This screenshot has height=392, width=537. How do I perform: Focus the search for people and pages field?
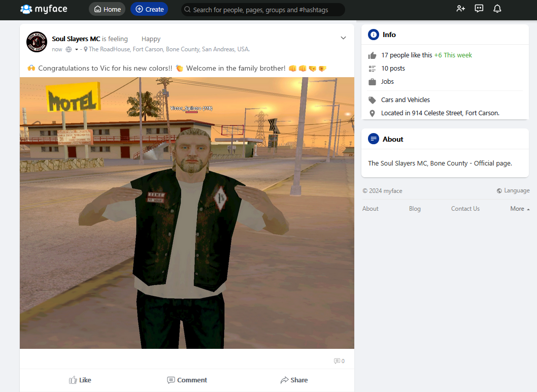click(263, 10)
